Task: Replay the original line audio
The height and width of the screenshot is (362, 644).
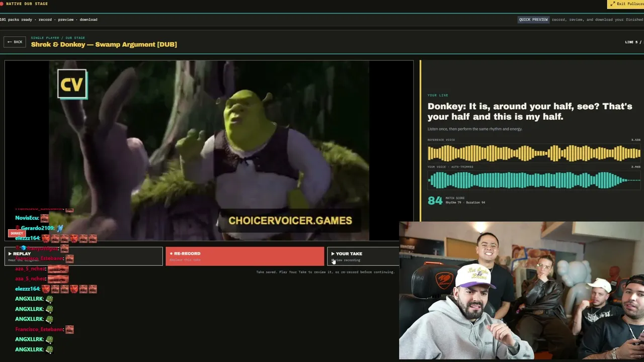Action: (84, 256)
